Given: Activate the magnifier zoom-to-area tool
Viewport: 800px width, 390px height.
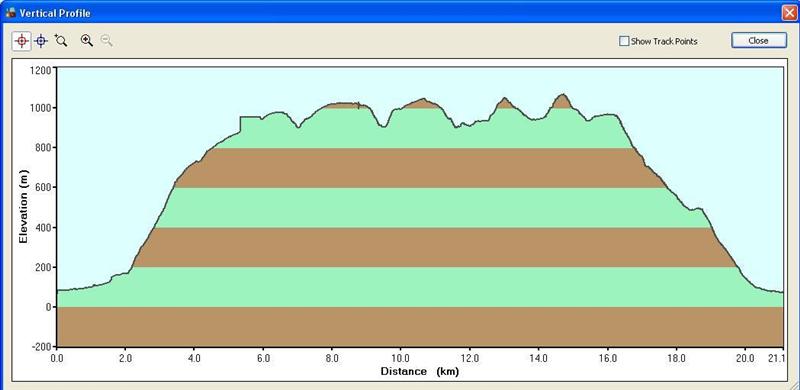Looking at the screenshot, I should pos(61,41).
